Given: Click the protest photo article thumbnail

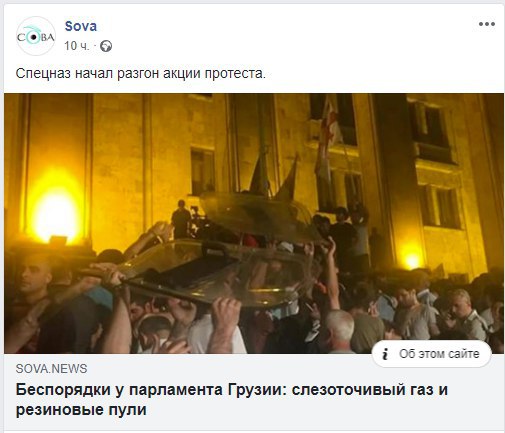Looking at the screenshot, I should pos(254,223).
